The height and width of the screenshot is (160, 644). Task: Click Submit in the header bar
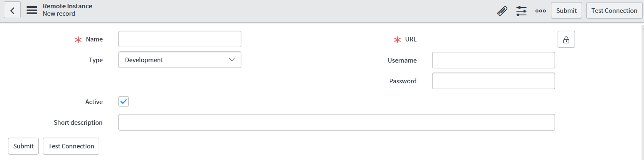click(x=566, y=10)
